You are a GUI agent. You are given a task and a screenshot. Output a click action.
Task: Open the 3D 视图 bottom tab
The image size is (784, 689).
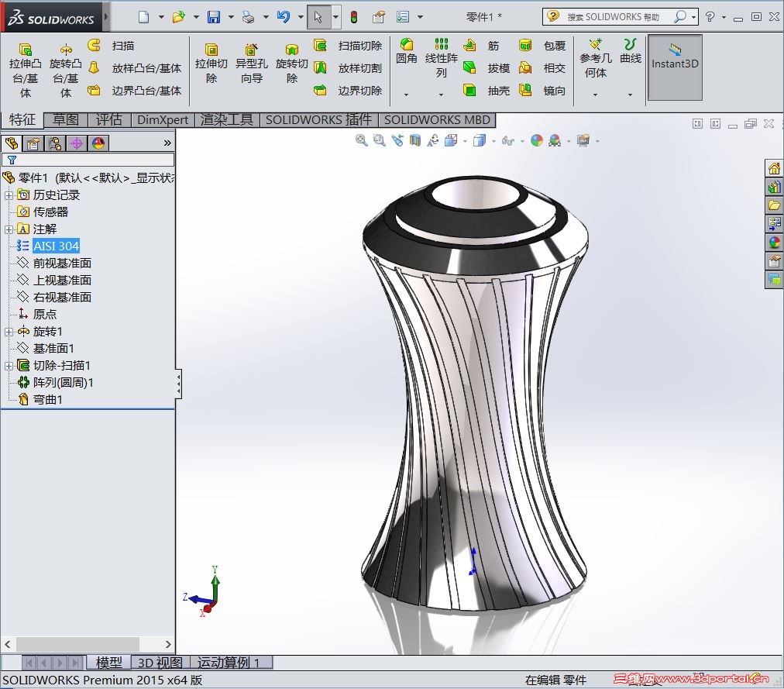click(160, 663)
